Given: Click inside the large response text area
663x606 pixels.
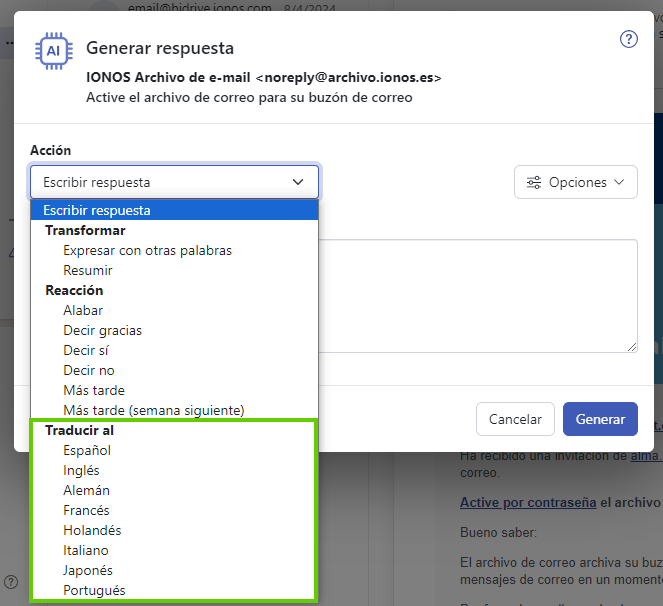Looking at the screenshot, I should coord(478,296).
